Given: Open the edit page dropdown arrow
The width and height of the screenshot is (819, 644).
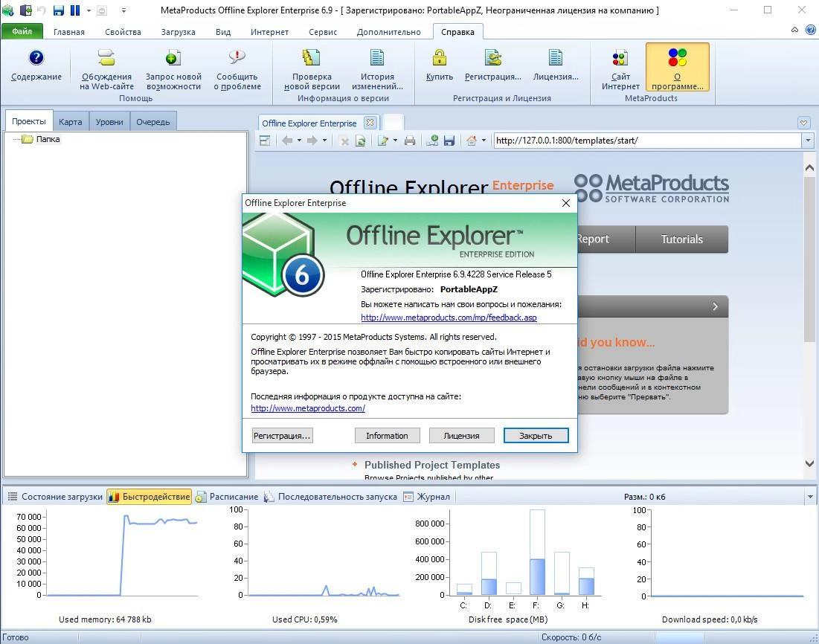Looking at the screenshot, I should [x=396, y=141].
